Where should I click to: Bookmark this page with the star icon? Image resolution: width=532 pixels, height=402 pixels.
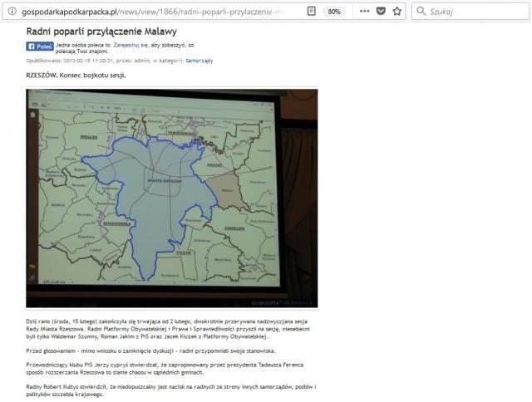(x=397, y=12)
